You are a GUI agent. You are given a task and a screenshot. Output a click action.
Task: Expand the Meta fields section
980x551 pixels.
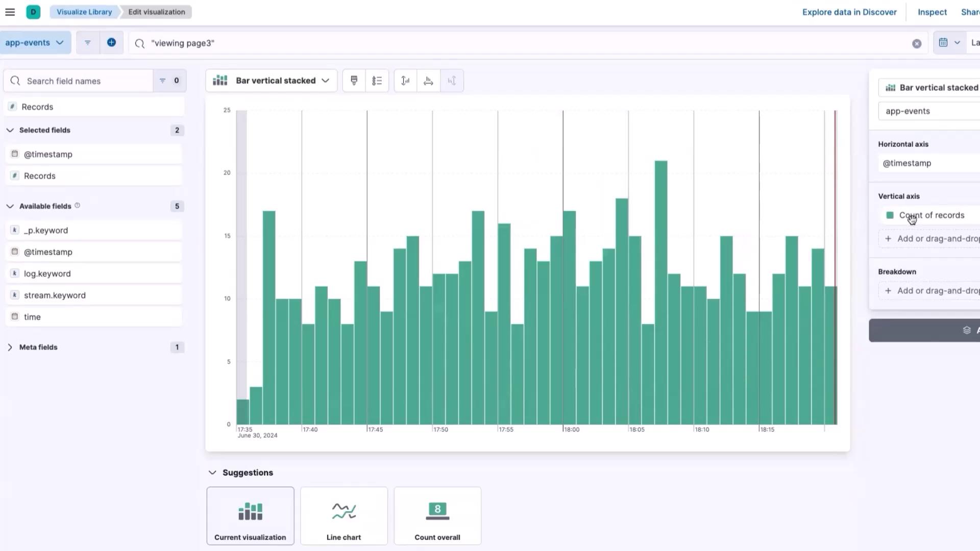(10, 347)
